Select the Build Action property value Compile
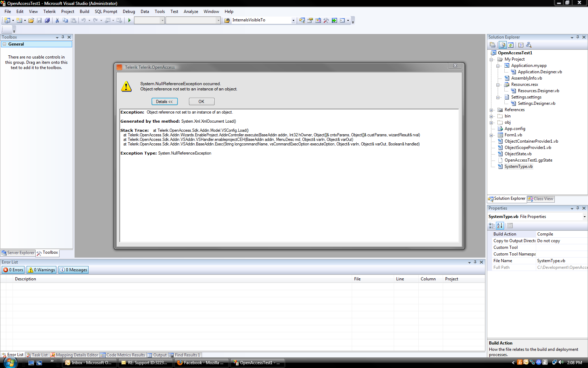 pyautogui.click(x=562, y=234)
